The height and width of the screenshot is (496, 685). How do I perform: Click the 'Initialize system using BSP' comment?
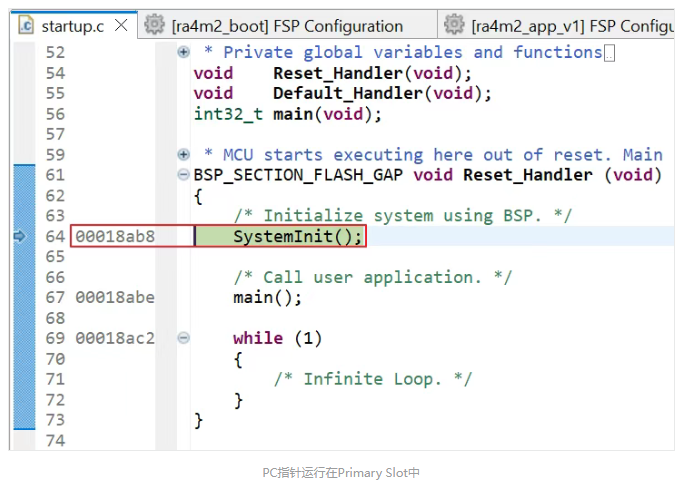coord(403,216)
